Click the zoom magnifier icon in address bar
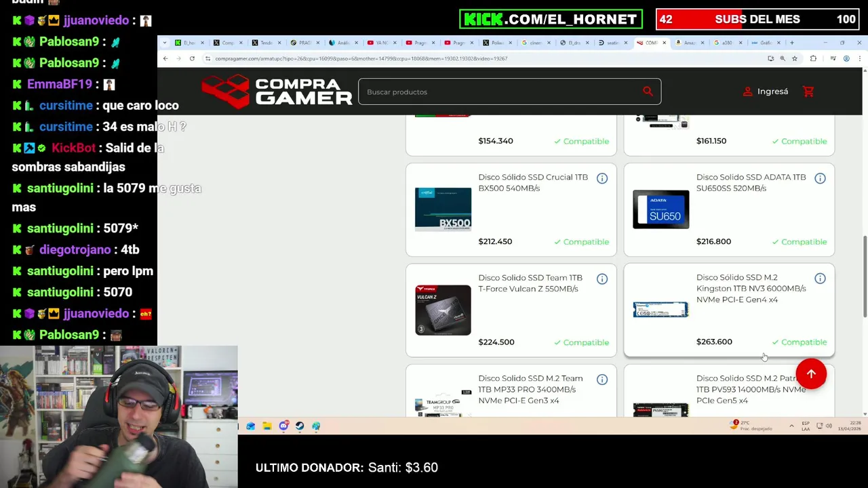 coord(783,58)
